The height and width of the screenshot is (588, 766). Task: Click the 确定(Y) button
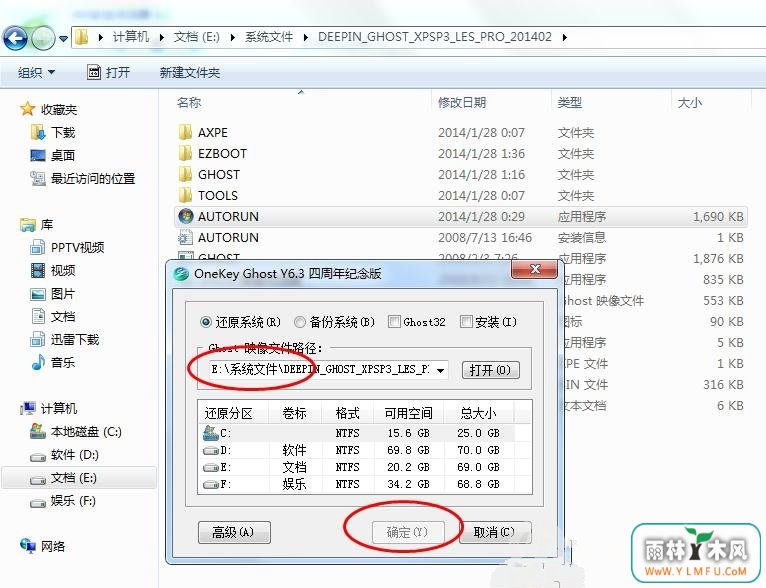[x=408, y=532]
